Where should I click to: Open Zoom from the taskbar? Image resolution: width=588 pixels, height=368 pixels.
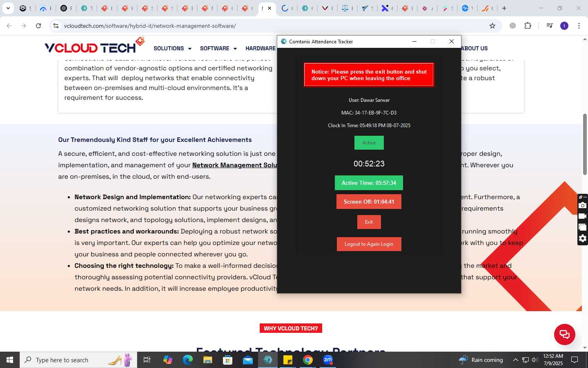tap(328, 360)
